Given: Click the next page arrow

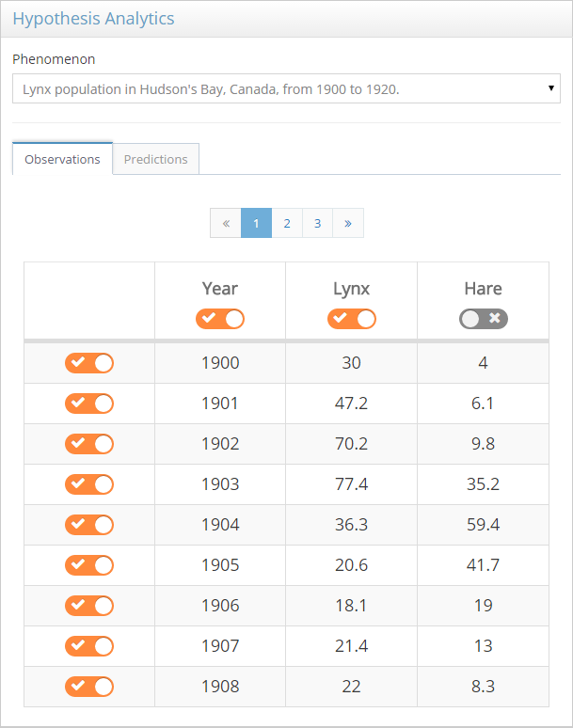Looking at the screenshot, I should point(348,223).
